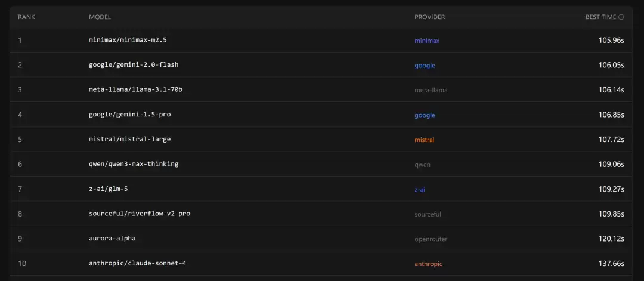Click the info icon beside Best Time
The image size is (644, 281).
pyautogui.click(x=621, y=17)
